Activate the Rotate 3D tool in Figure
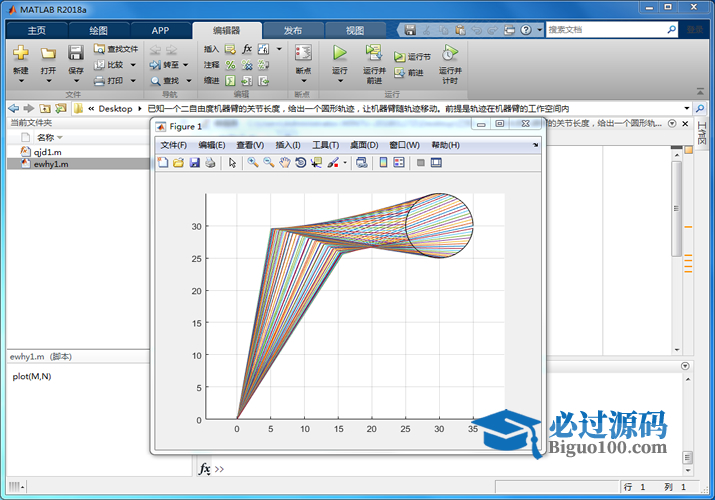The width and height of the screenshot is (715, 500). tap(301, 163)
